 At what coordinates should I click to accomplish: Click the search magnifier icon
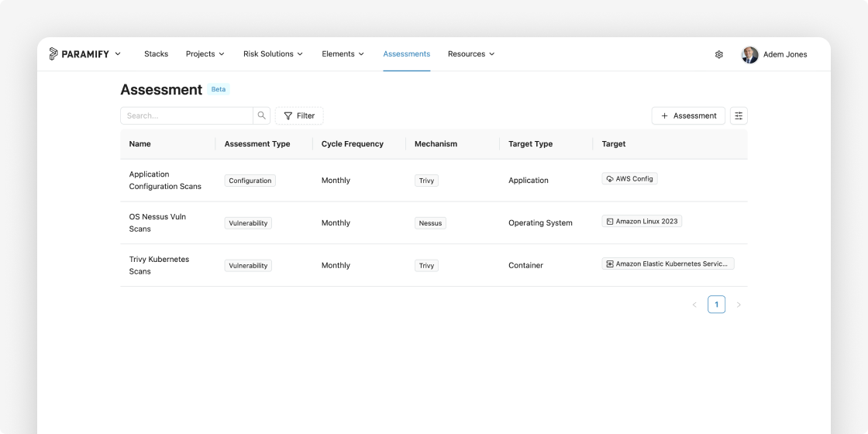pyautogui.click(x=262, y=115)
